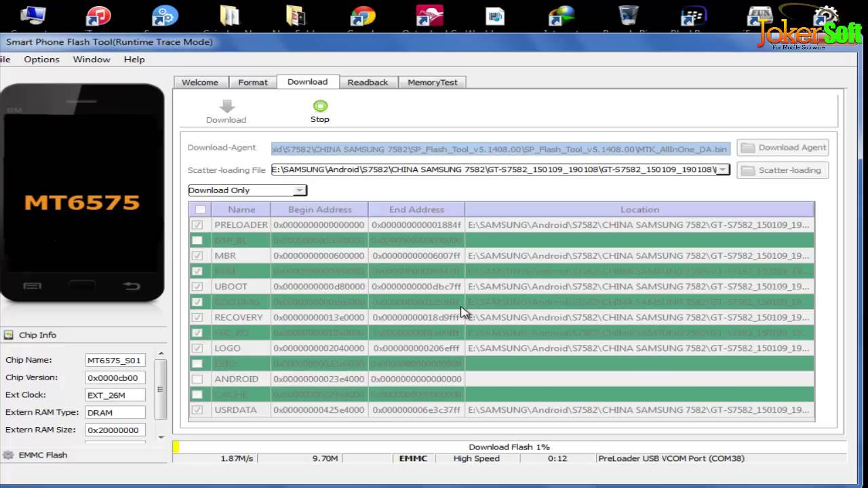Click the Download Flash 1% progress bar
868x488 pixels.
(509, 447)
